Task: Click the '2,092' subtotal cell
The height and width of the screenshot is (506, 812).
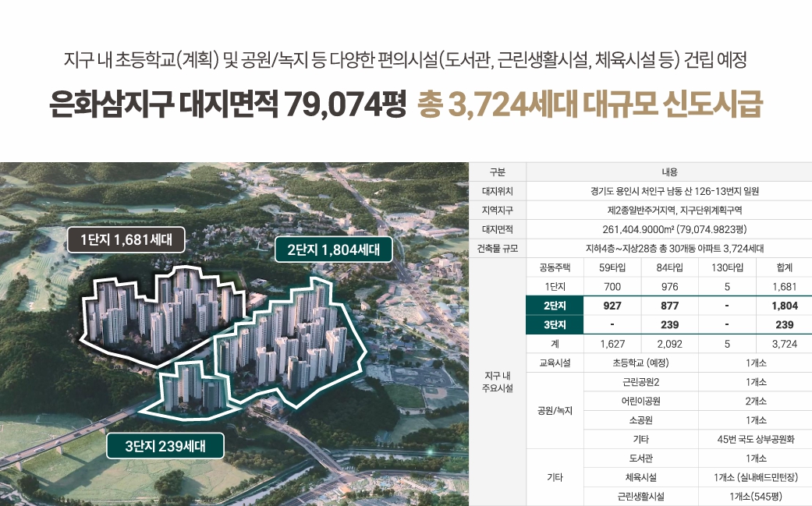Action: point(669,344)
